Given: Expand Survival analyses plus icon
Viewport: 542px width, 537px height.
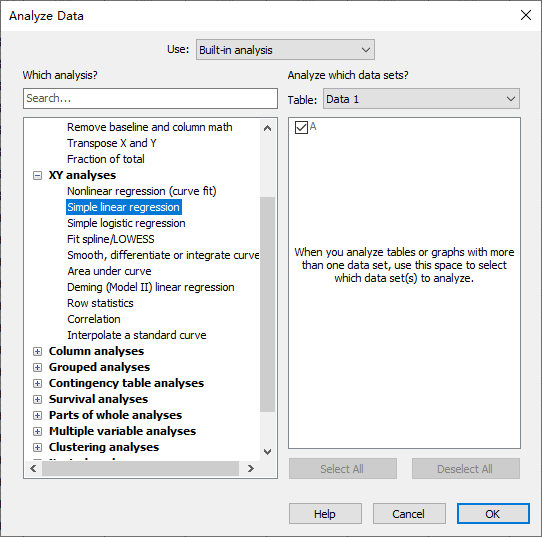Looking at the screenshot, I should click(37, 399).
